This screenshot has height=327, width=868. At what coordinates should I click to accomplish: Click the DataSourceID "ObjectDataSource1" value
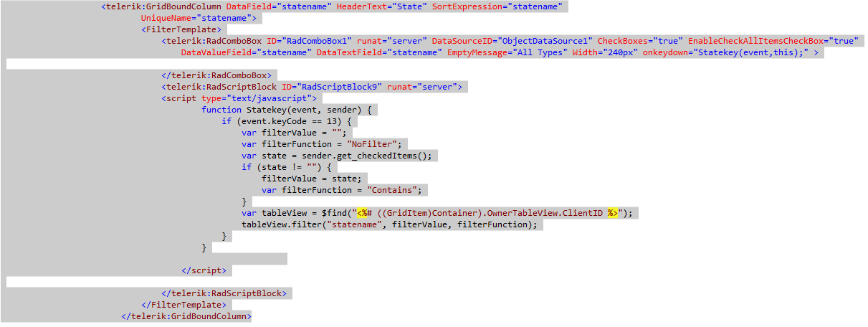545,41
